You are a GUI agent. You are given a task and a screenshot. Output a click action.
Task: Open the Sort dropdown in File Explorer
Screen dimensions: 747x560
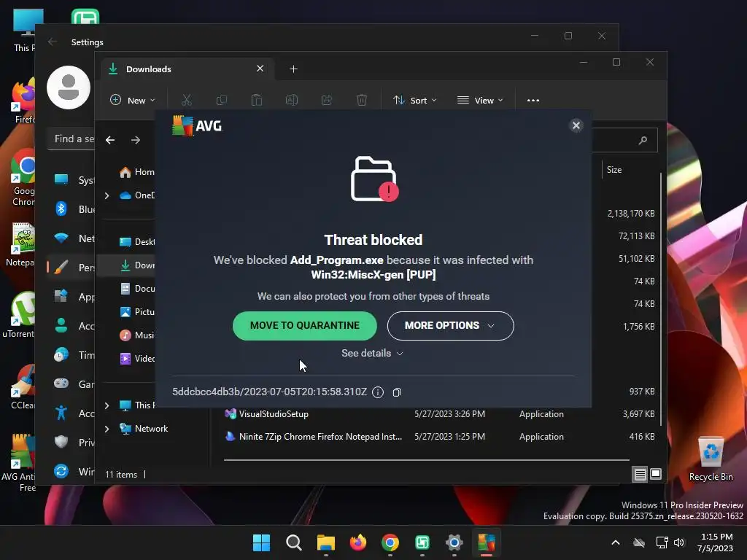click(414, 101)
